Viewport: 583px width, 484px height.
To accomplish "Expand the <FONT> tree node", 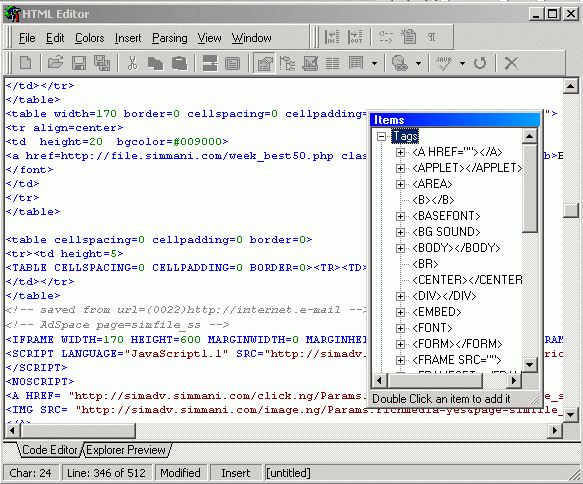I will [x=400, y=328].
